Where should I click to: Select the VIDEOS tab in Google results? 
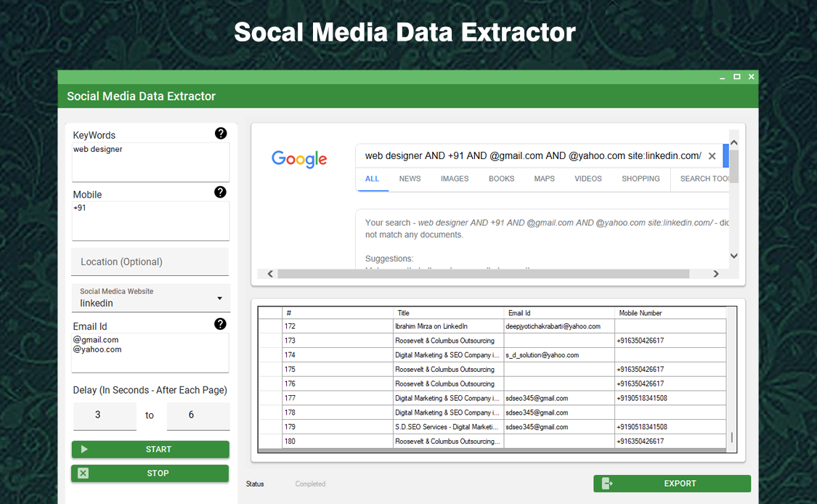(588, 178)
